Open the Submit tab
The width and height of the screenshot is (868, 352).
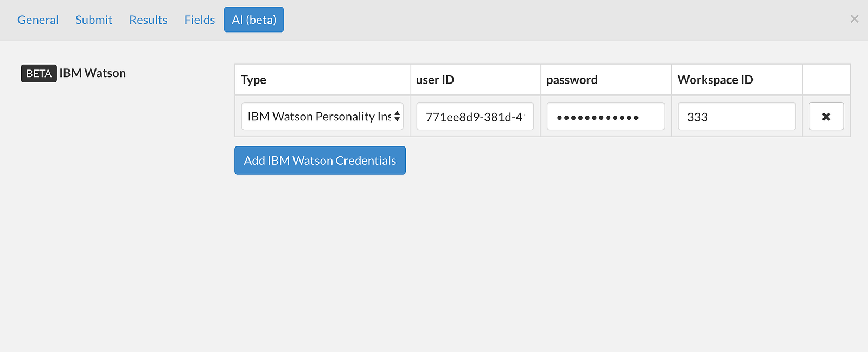(94, 20)
